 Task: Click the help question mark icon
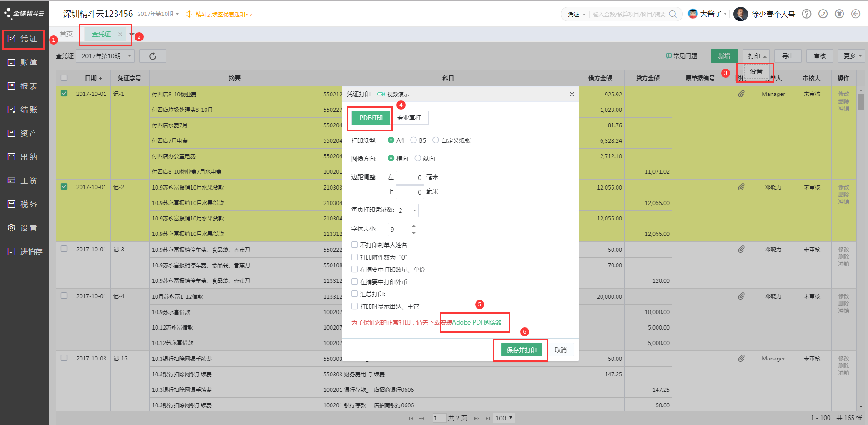[x=807, y=14]
